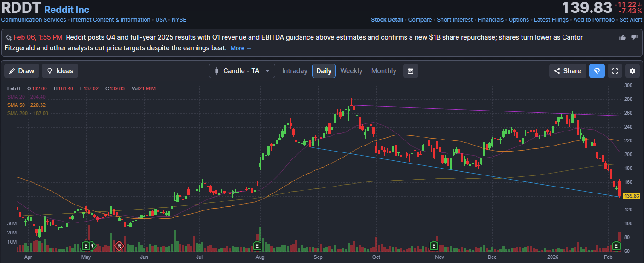
Task: Open the Draw tools
Action: point(22,71)
